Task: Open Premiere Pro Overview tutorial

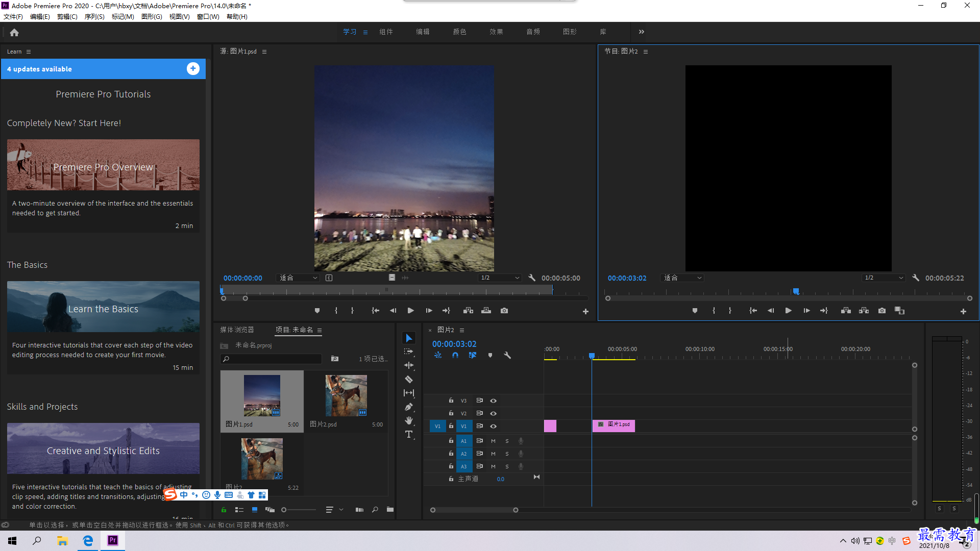Action: tap(103, 165)
